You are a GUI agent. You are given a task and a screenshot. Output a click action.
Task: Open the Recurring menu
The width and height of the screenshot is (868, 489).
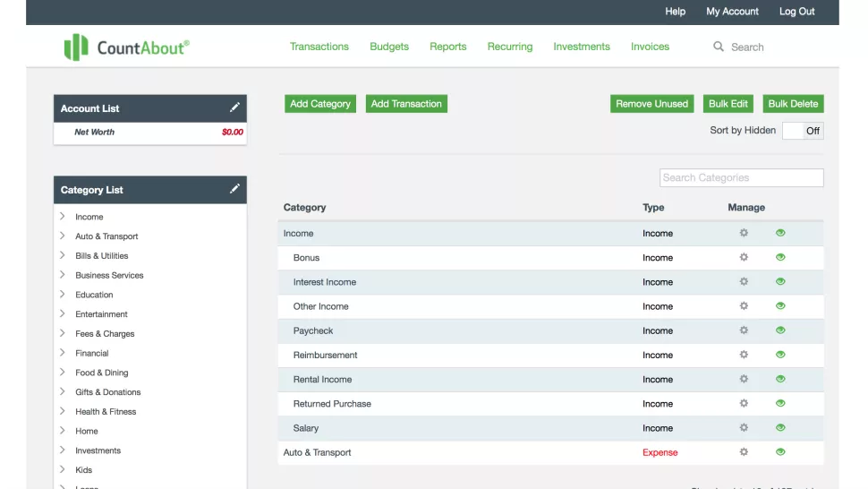510,47
